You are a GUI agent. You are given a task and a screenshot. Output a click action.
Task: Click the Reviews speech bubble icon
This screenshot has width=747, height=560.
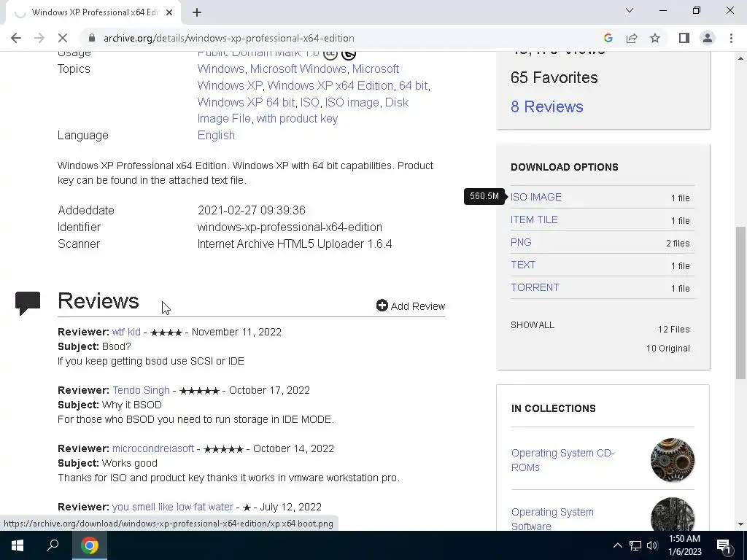coord(28,303)
